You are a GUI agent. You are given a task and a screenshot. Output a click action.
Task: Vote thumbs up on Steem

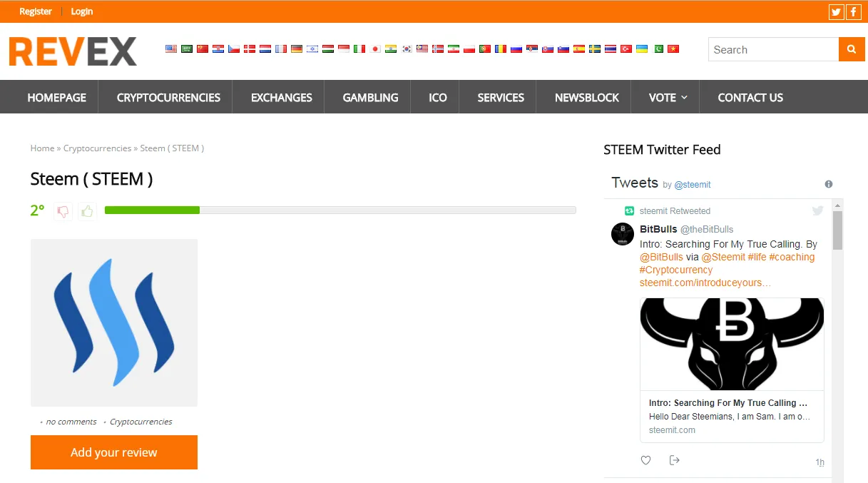click(x=87, y=211)
